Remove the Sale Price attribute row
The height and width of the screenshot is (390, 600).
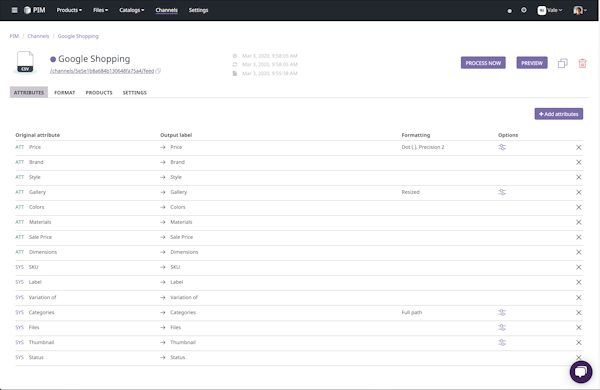pos(579,237)
